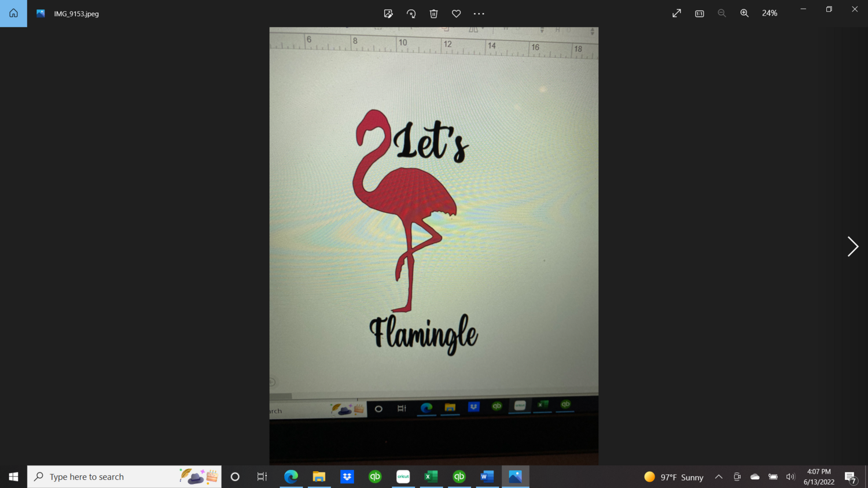Open Microsoft Word from the taskbar
The image size is (868, 488).
click(487, 476)
